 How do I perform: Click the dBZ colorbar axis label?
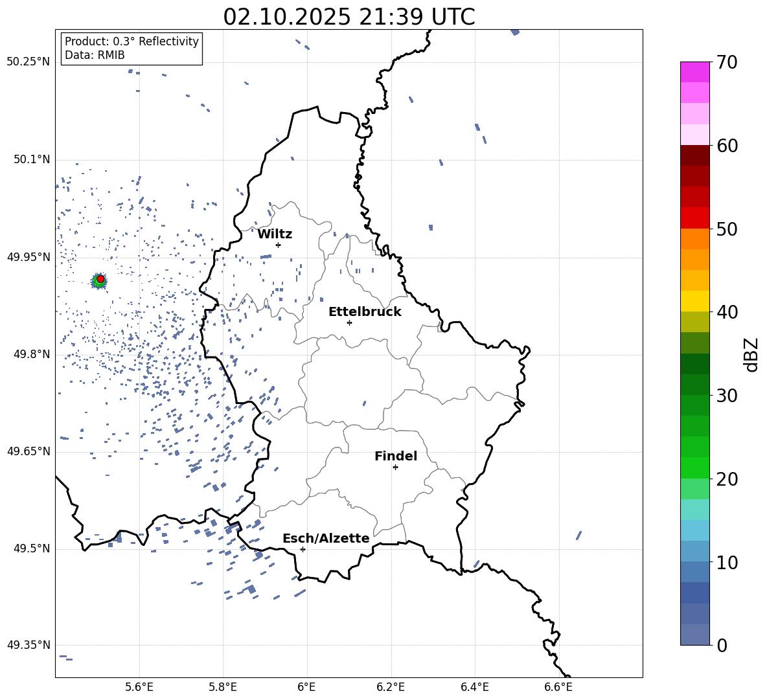(x=752, y=354)
